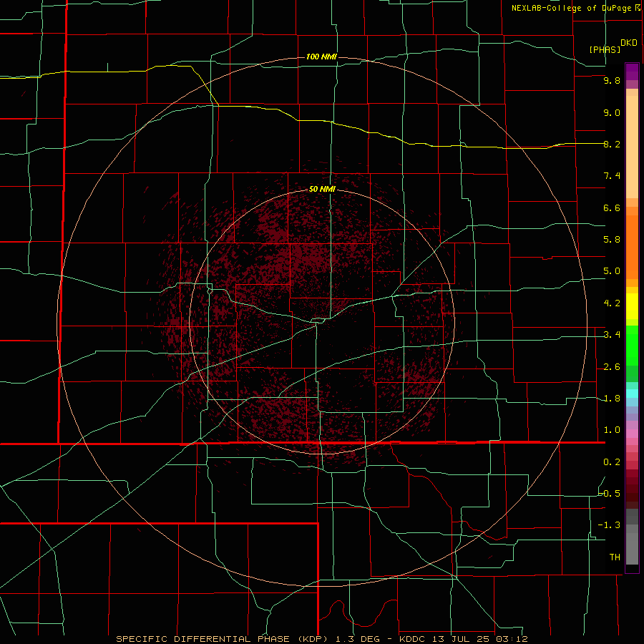Click the 9.0 color scale value

(612, 112)
